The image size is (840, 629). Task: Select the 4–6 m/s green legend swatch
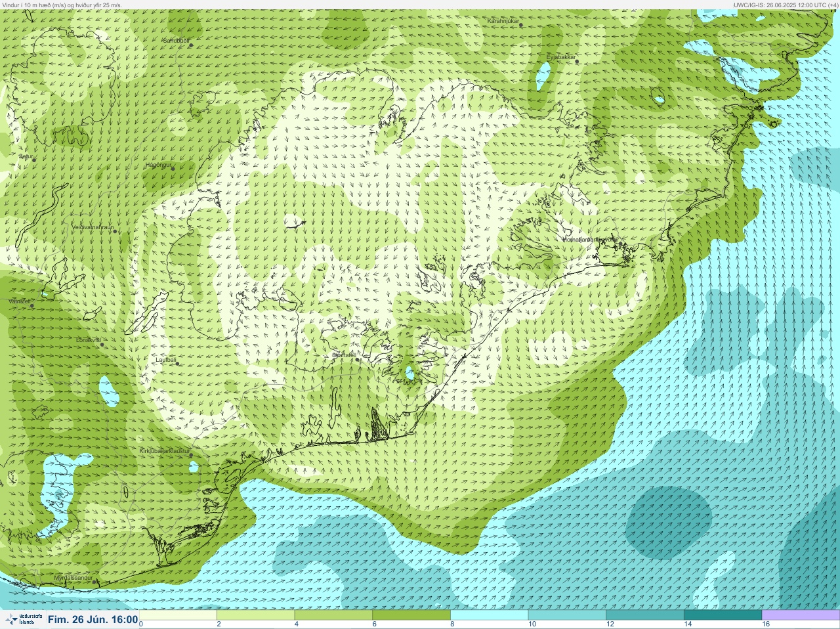click(333, 615)
